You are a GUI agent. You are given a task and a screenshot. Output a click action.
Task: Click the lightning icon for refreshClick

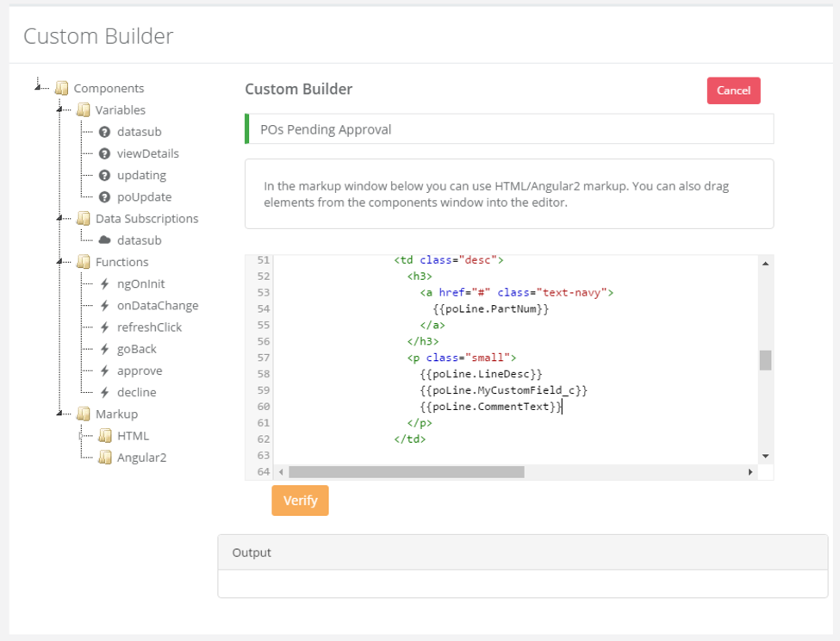point(105,327)
